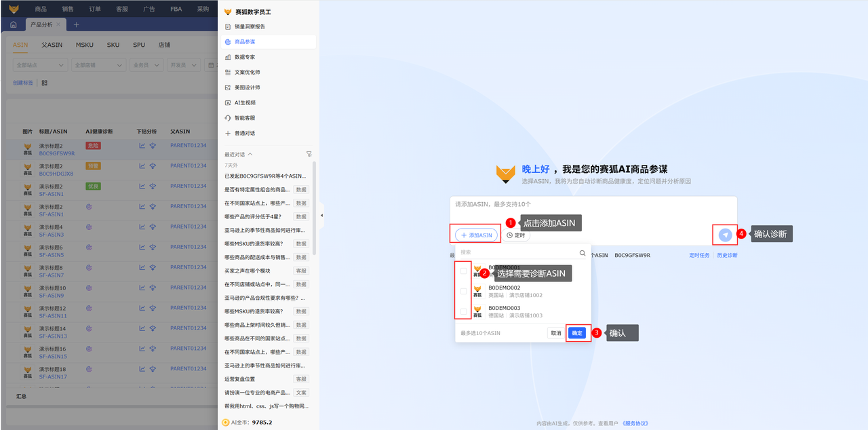
Task: Click the search magnifier in the ASIN popup
Action: [x=582, y=252]
